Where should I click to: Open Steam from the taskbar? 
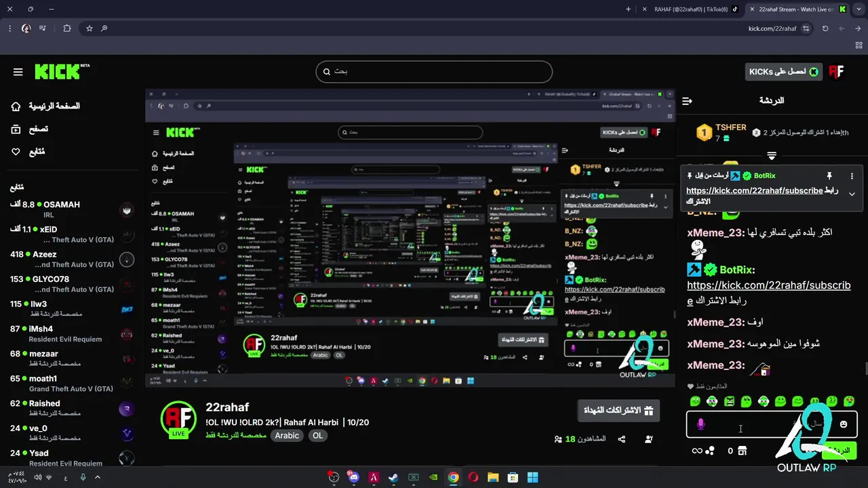click(393, 477)
